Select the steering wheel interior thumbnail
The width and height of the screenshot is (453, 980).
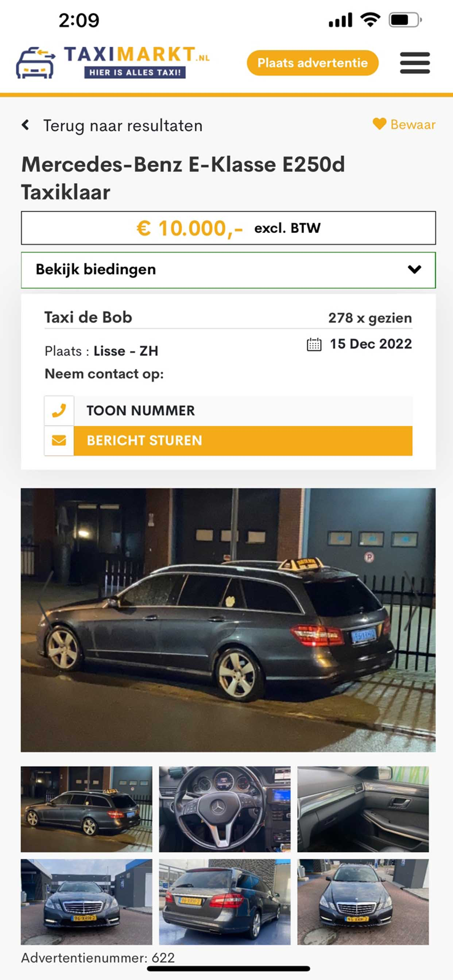(225, 809)
